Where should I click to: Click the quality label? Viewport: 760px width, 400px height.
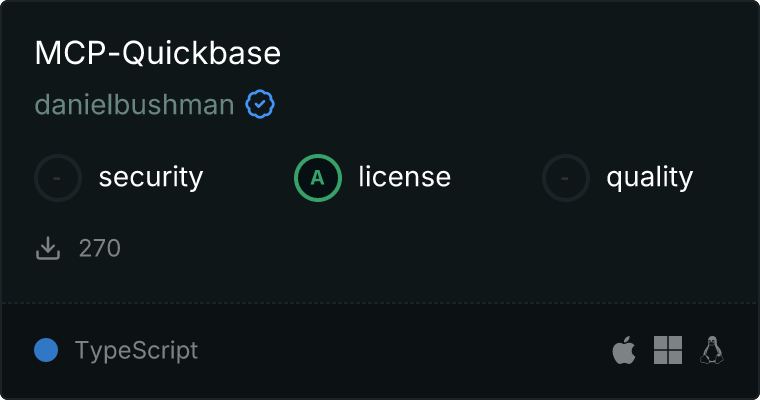tap(649, 178)
